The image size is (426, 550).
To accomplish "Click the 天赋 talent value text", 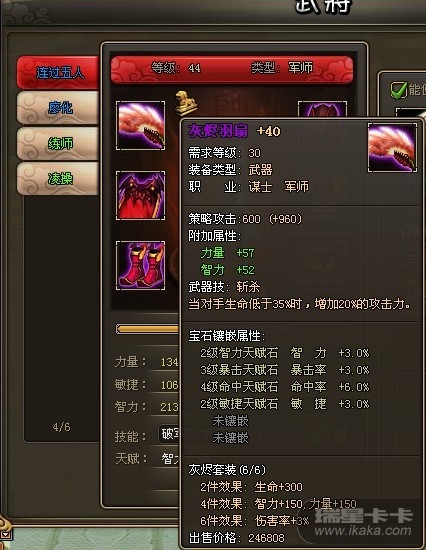I will (170, 458).
